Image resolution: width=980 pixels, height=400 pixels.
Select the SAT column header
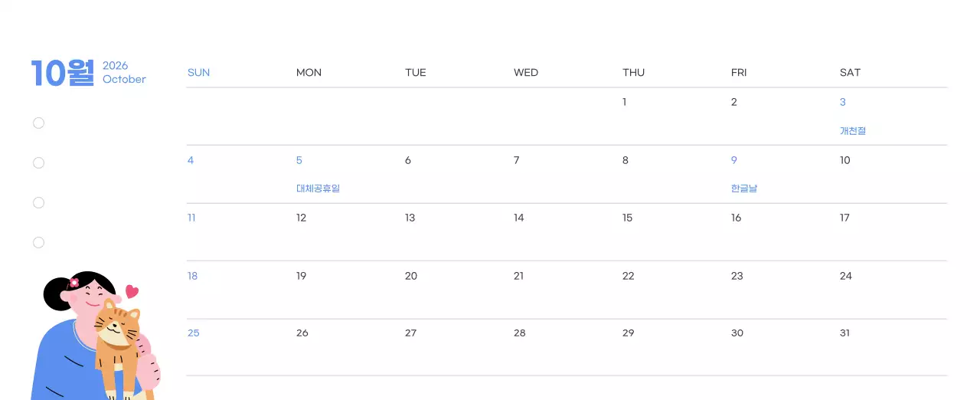click(x=850, y=73)
